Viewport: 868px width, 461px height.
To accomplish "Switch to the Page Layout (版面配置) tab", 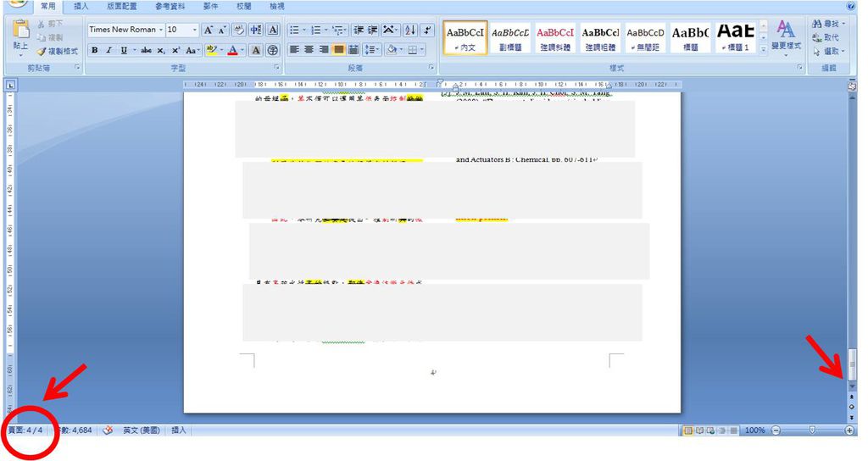I will [122, 7].
